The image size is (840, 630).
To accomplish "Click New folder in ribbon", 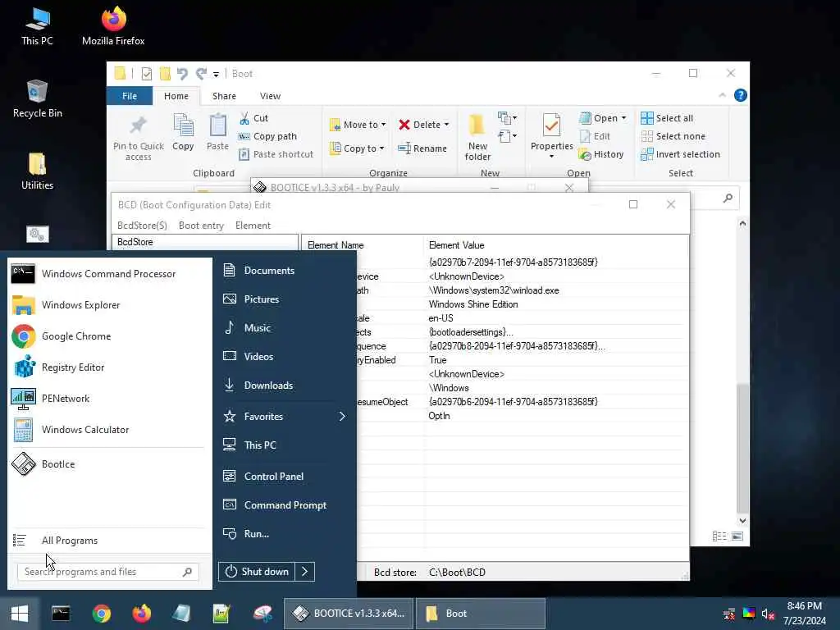I will [477, 137].
